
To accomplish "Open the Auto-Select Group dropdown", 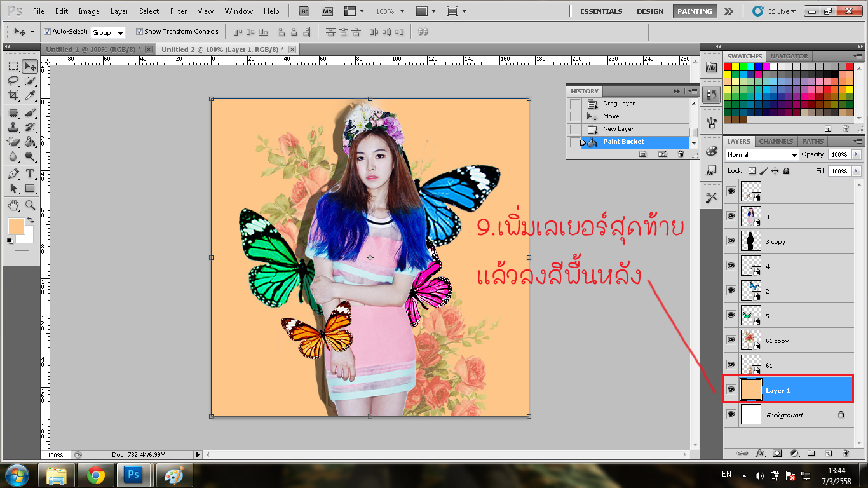I will pos(108,32).
